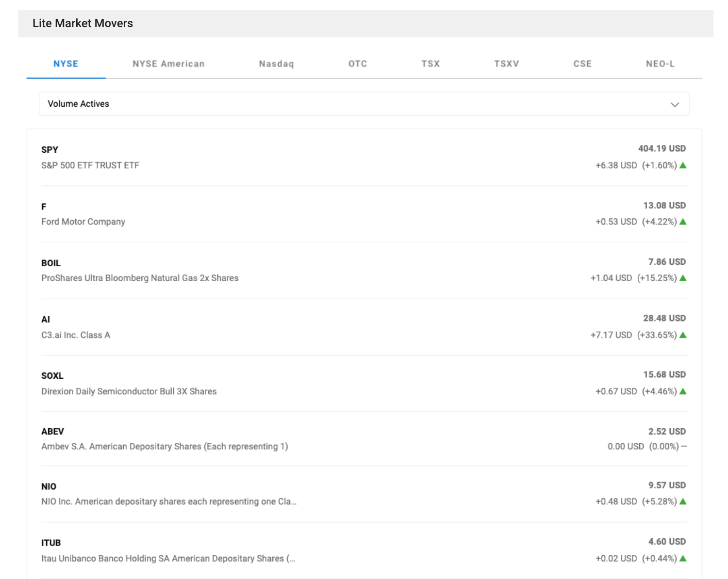The image size is (728, 579).
Task: Select the OTC exchange listing
Action: tap(357, 64)
